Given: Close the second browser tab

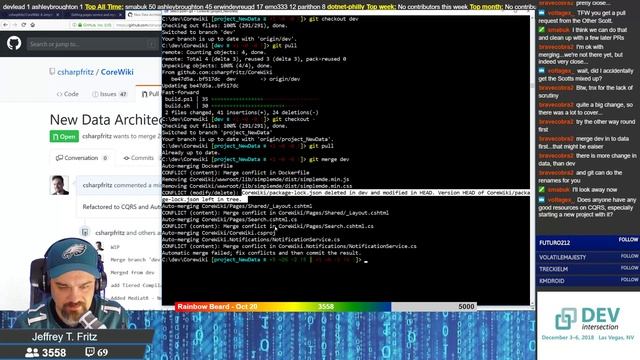Looking at the screenshot, I should [120, 15].
